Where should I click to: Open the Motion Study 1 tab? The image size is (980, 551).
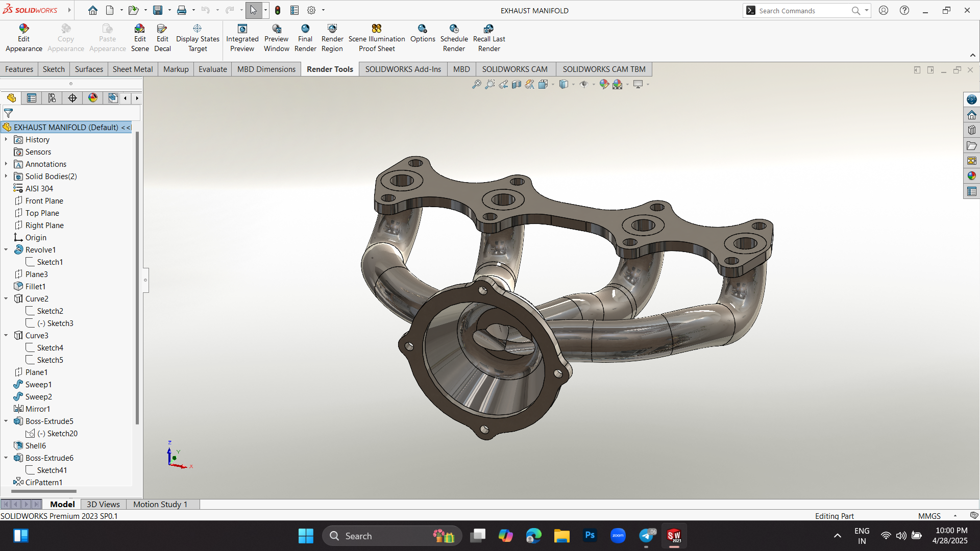click(x=160, y=504)
